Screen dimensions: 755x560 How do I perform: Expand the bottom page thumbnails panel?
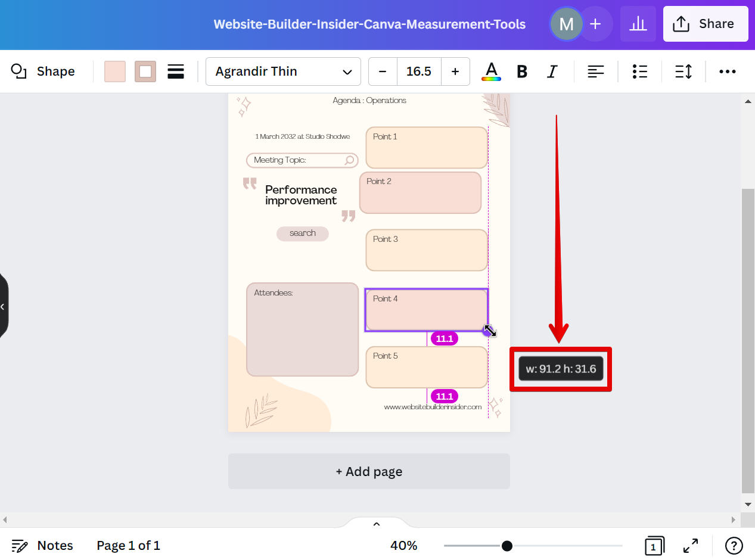pyautogui.click(x=376, y=524)
